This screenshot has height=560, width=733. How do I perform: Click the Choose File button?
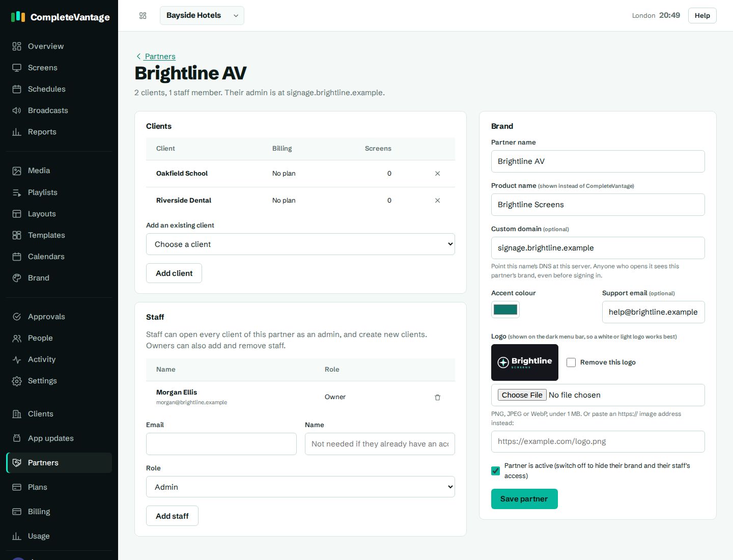click(x=522, y=395)
